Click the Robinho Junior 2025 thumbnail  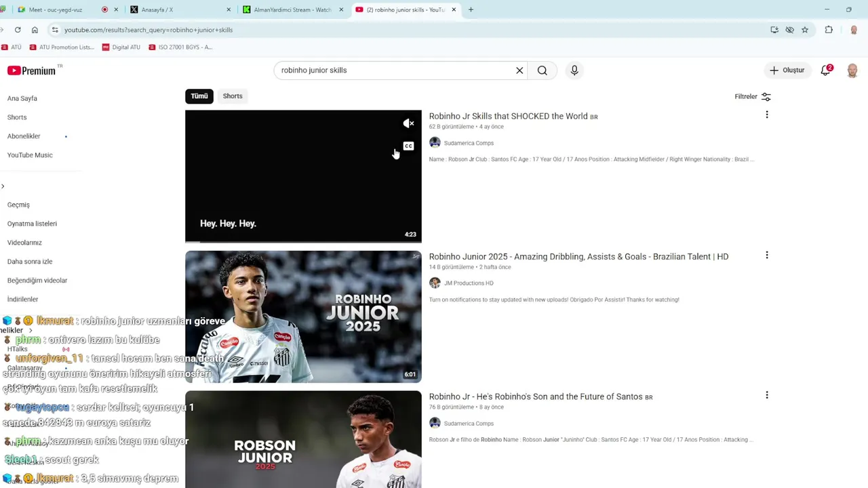(303, 317)
